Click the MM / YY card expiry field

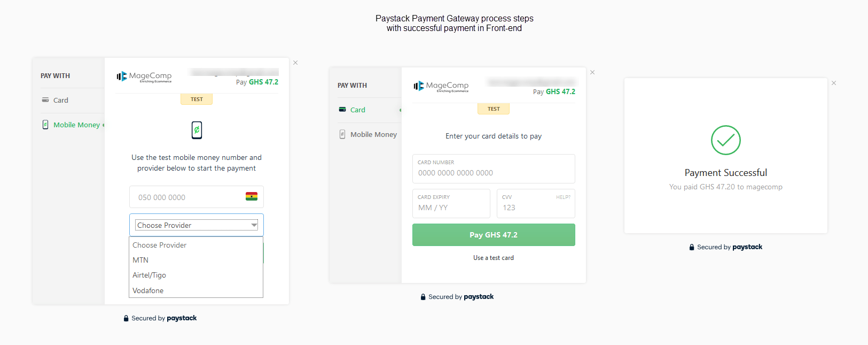(451, 208)
